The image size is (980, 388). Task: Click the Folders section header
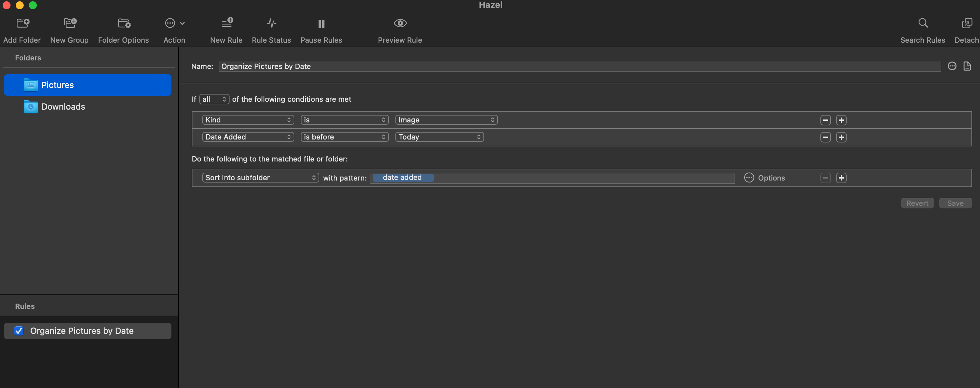(x=28, y=58)
